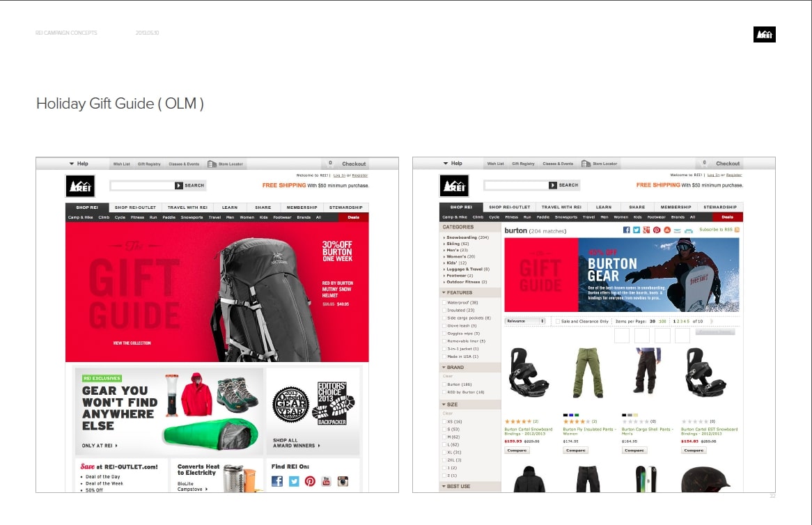Select the RED by Burton brand checkbox
The width and height of the screenshot is (812, 525).
point(444,392)
